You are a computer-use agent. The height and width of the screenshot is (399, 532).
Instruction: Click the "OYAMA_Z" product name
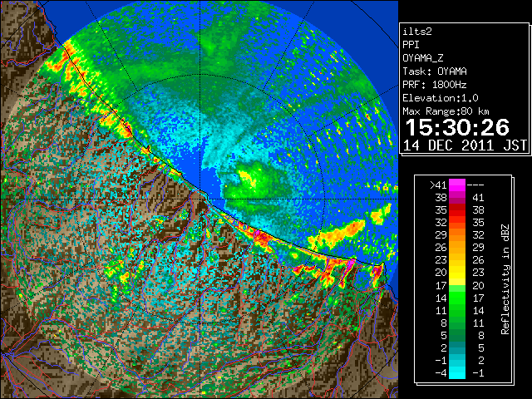tap(423, 58)
